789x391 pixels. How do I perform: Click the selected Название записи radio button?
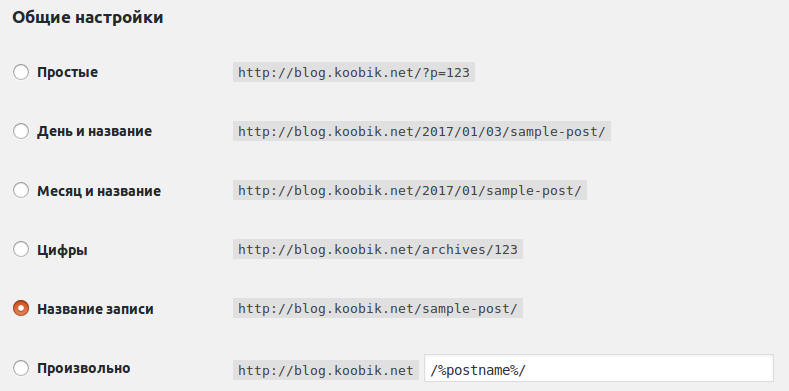(x=21, y=308)
